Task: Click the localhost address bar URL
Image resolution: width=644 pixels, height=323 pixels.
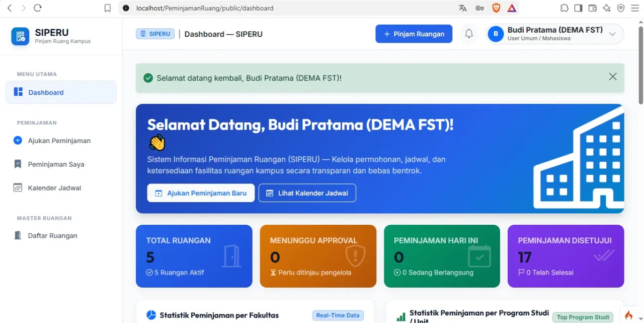Action: coord(205,8)
